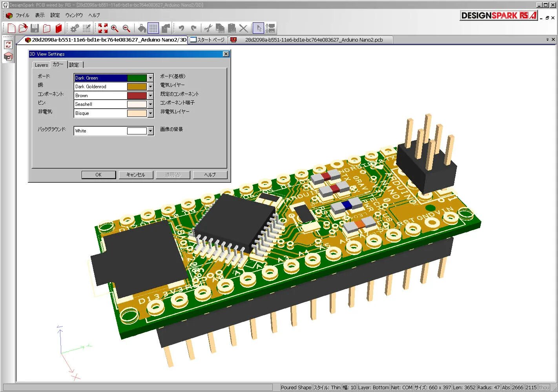
Task: Click the Cut scissors icon
Action: pos(208,28)
